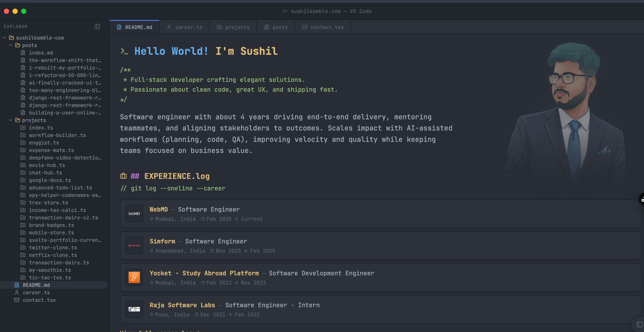The width and height of the screenshot is (644, 332).
Task: Click the mail icon on contact.tsx tab
Action: pos(304,27)
